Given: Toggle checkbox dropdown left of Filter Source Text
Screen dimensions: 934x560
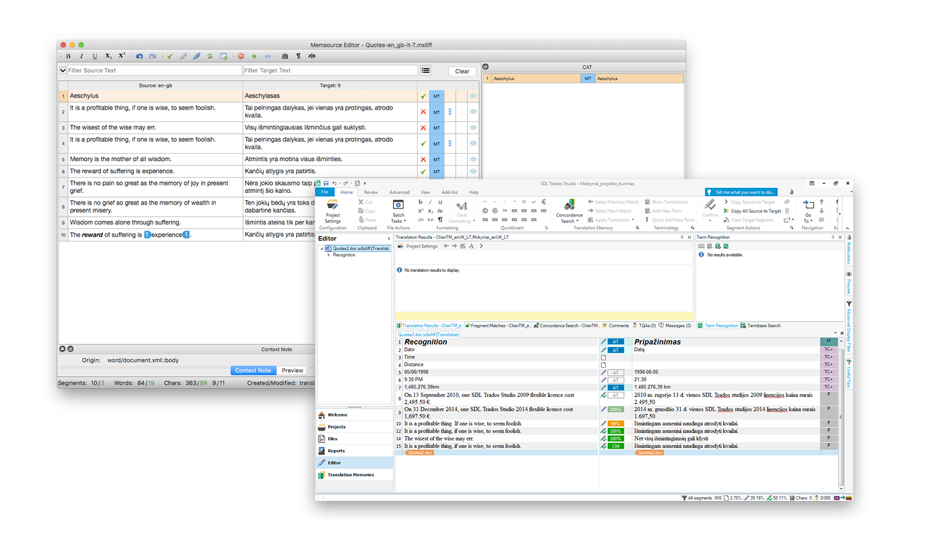Looking at the screenshot, I should click(62, 70).
